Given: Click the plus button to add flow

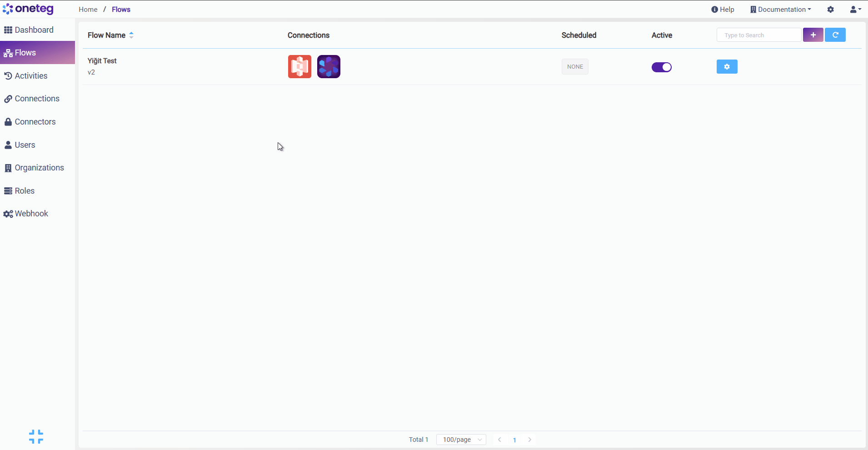Looking at the screenshot, I should (813, 35).
